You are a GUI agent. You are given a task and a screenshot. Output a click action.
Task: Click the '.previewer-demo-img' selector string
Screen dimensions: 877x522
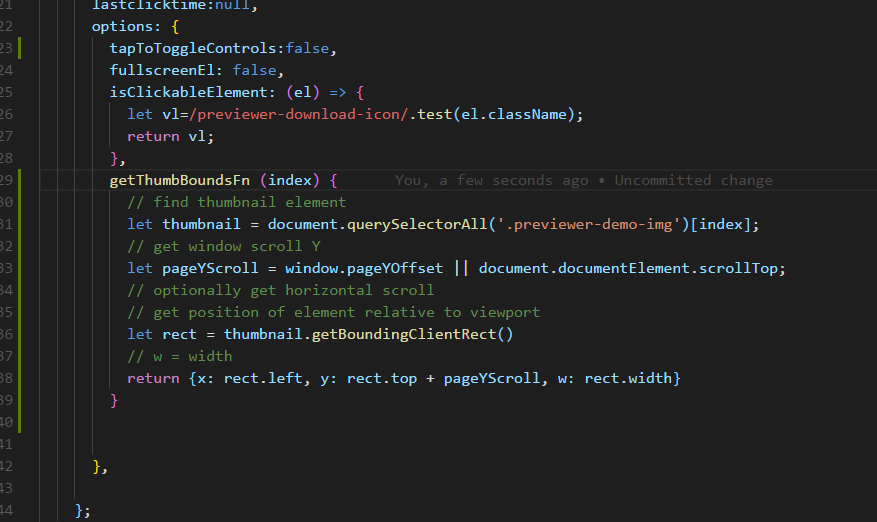589,224
